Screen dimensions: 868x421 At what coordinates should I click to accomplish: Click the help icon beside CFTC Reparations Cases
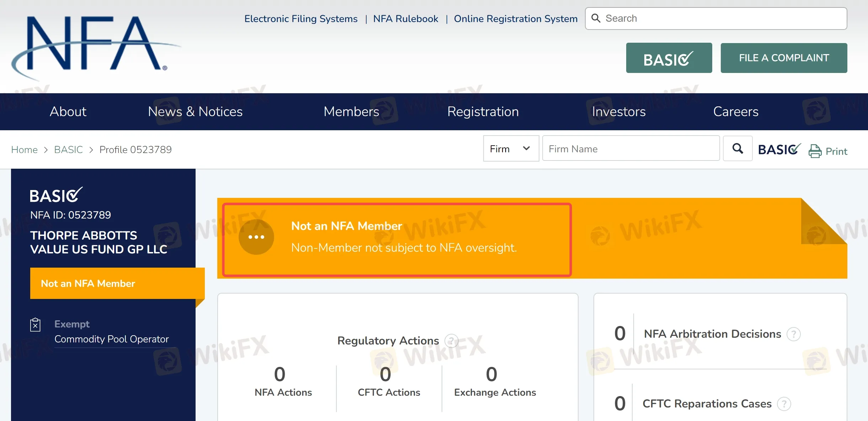[784, 404]
